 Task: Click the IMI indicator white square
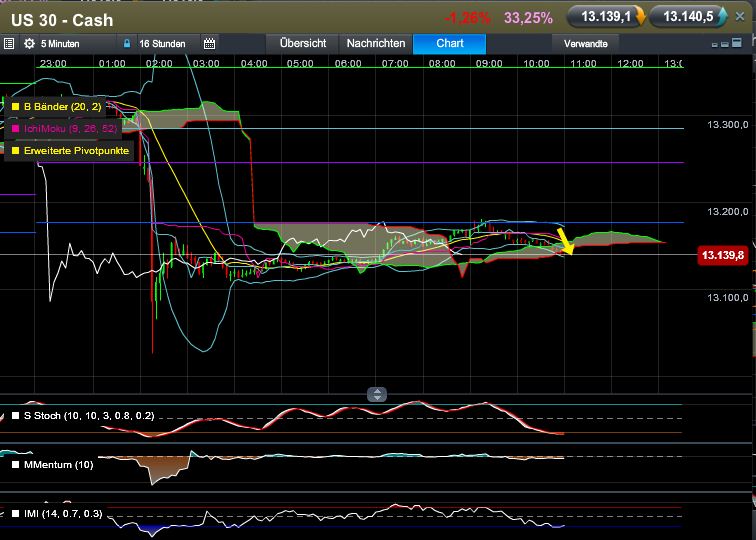(x=15, y=514)
